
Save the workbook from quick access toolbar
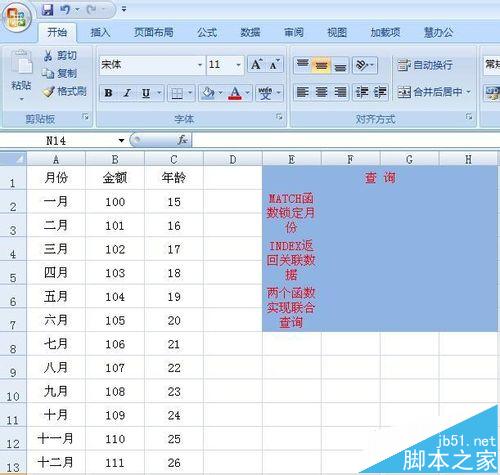48,10
